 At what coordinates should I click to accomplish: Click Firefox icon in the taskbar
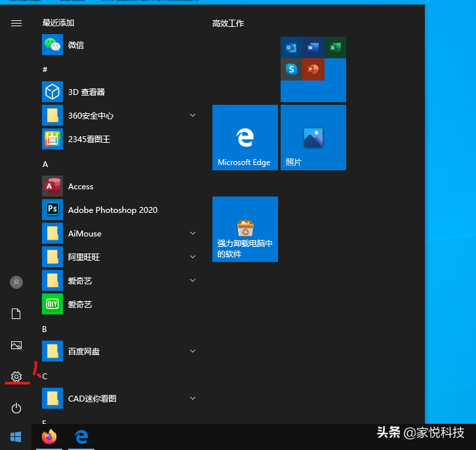pyautogui.click(x=49, y=437)
